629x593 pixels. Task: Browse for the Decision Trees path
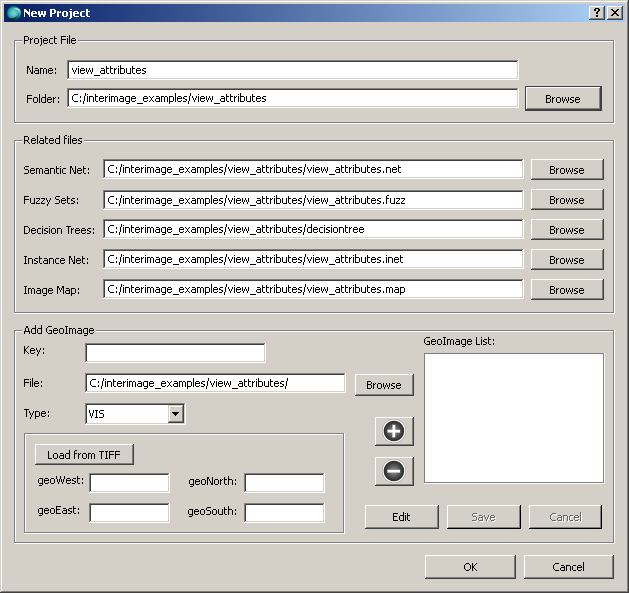[566, 230]
